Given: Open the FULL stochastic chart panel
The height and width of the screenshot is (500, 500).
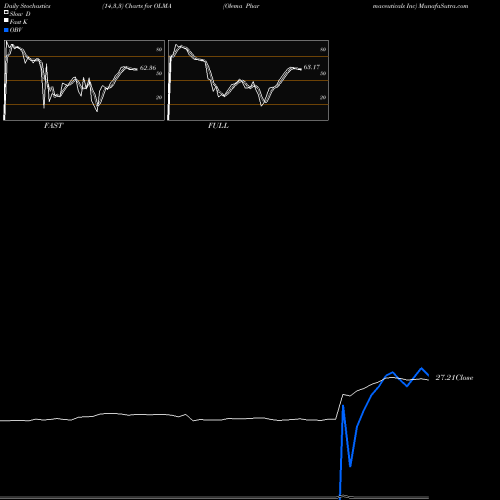Looking at the screenshot, I should (248, 80).
